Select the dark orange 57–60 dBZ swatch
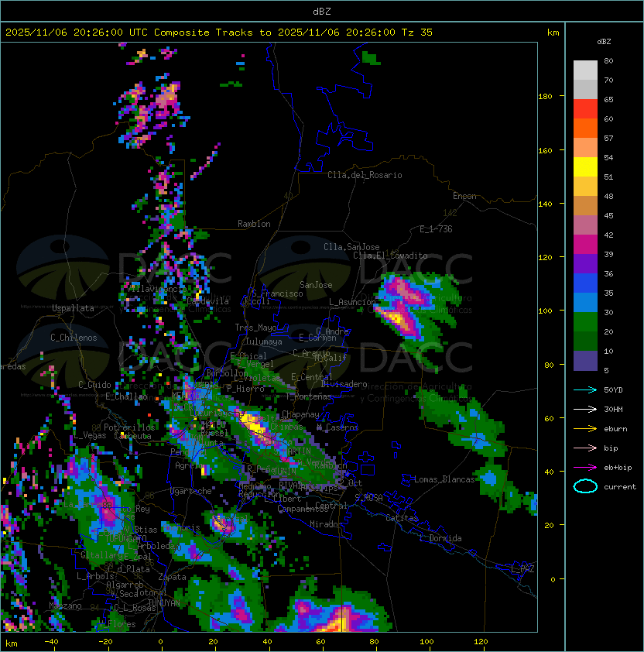 pyautogui.click(x=585, y=128)
